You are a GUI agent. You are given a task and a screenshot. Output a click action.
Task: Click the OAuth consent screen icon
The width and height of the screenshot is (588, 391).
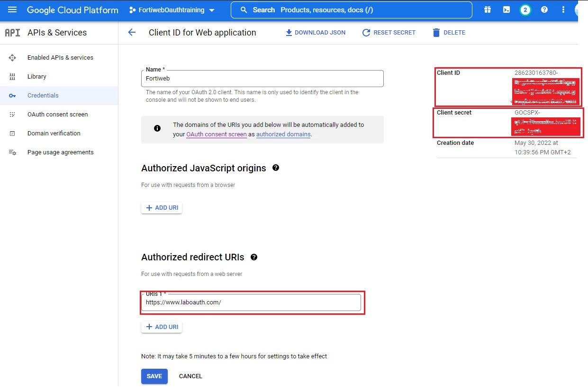pos(12,114)
